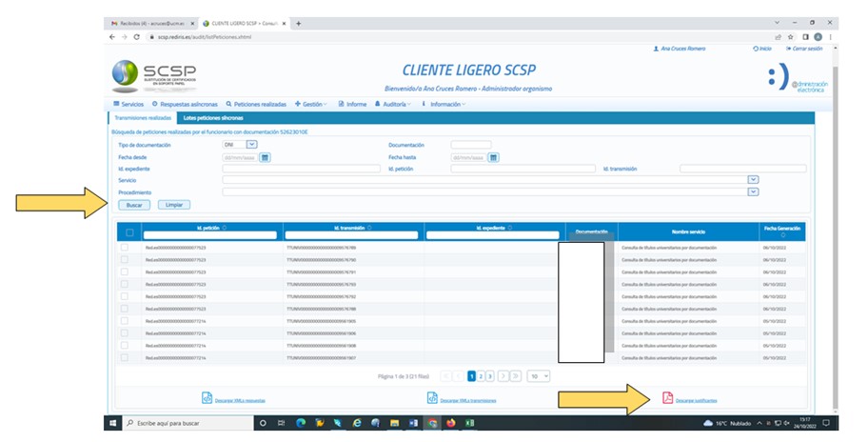Expand the Servicio dropdown list
Viewport: 868px width, 442px height.
(753, 180)
